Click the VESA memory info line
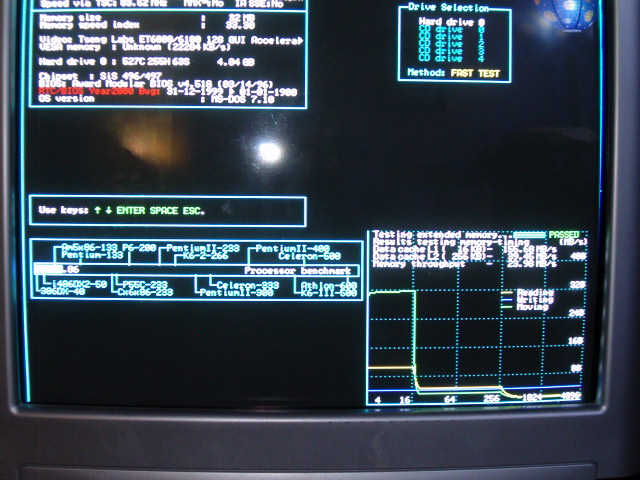640x480 pixels. (x=135, y=47)
